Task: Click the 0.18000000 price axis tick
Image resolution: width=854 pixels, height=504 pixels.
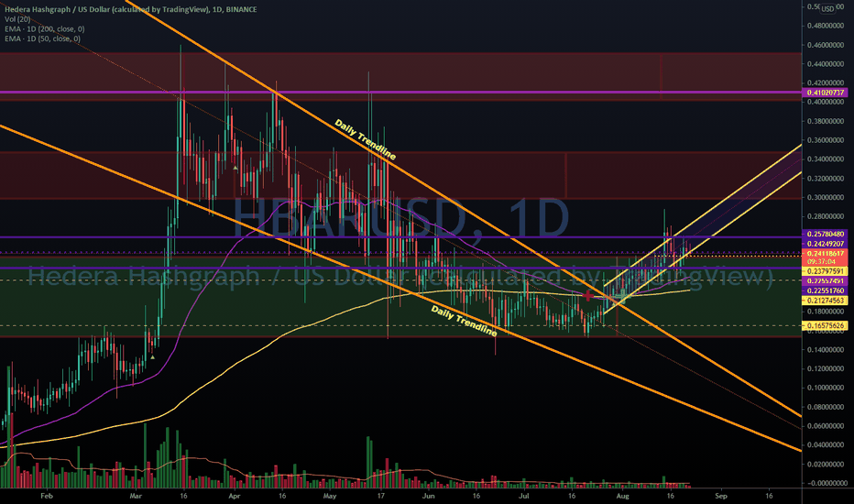Action: [x=826, y=312]
